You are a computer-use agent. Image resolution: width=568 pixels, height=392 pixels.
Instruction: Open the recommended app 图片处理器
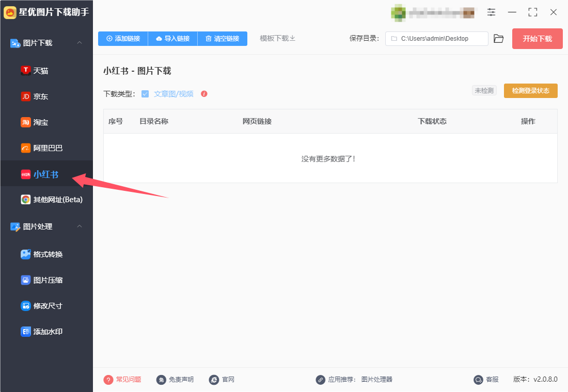pos(377,380)
